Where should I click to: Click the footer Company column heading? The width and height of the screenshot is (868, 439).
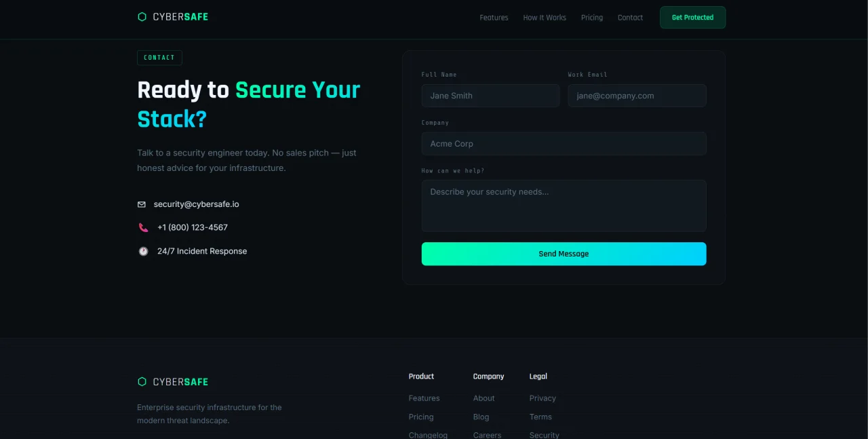(x=488, y=377)
